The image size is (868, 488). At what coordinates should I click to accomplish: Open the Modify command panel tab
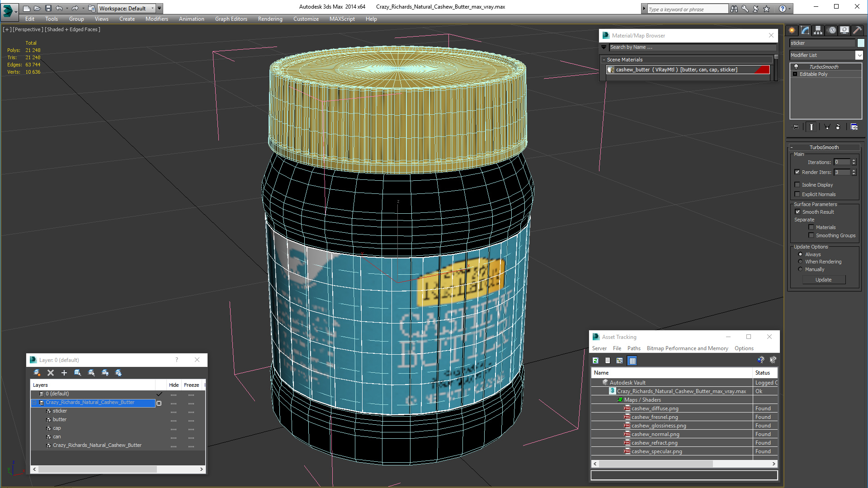805,30
